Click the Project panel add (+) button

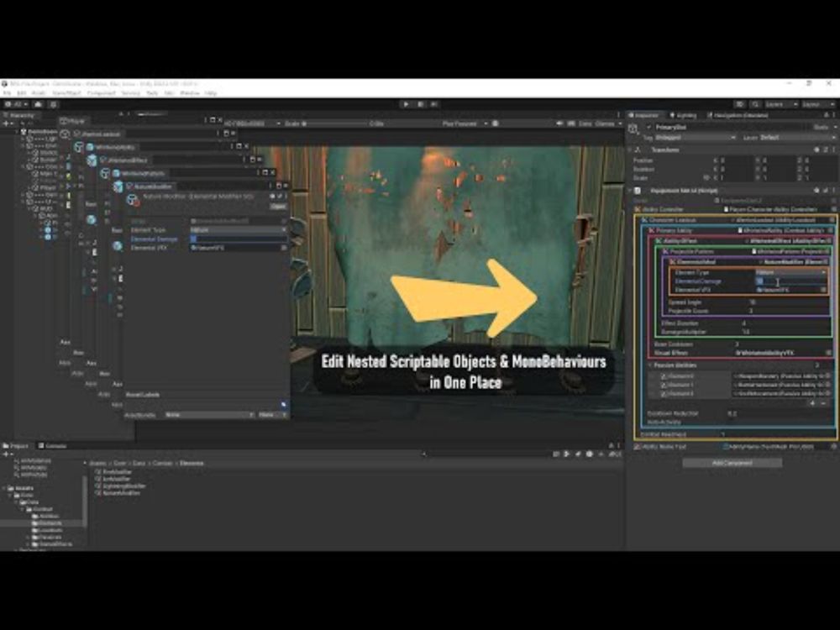click(7, 454)
